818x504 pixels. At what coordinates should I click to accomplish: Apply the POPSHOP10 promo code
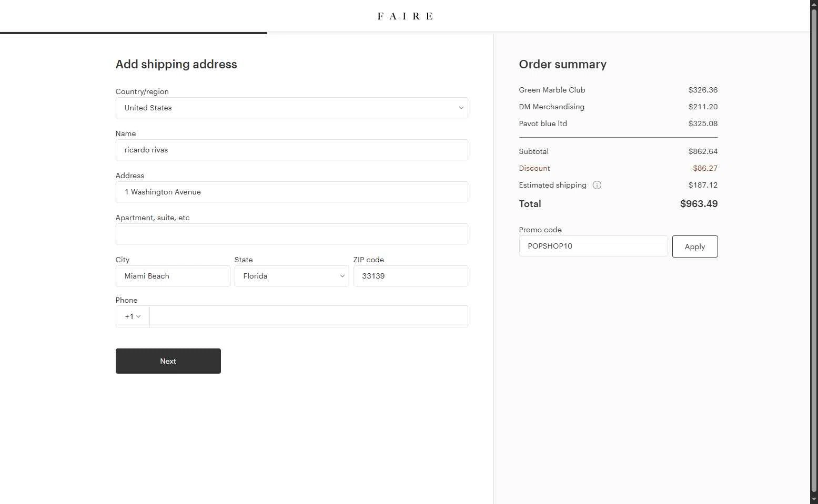pyautogui.click(x=694, y=246)
